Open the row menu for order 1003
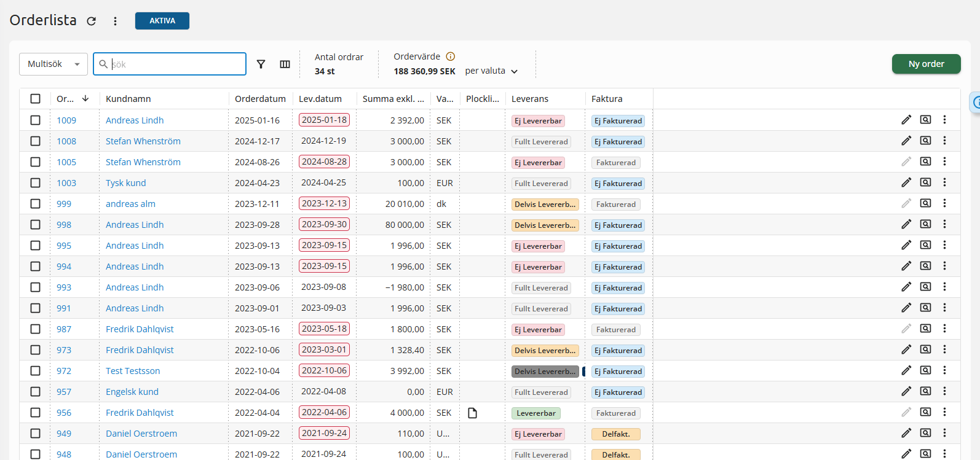This screenshot has height=460, width=980. click(x=944, y=182)
